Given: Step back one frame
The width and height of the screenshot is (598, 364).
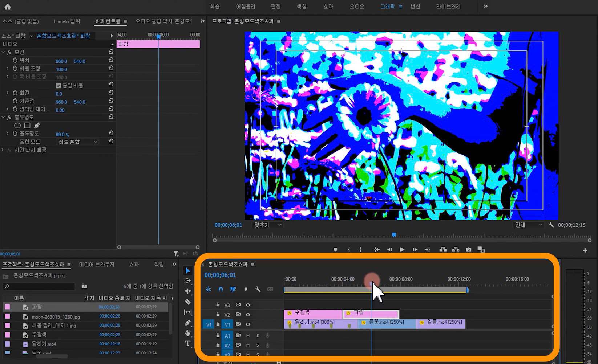Looking at the screenshot, I should point(389,250).
